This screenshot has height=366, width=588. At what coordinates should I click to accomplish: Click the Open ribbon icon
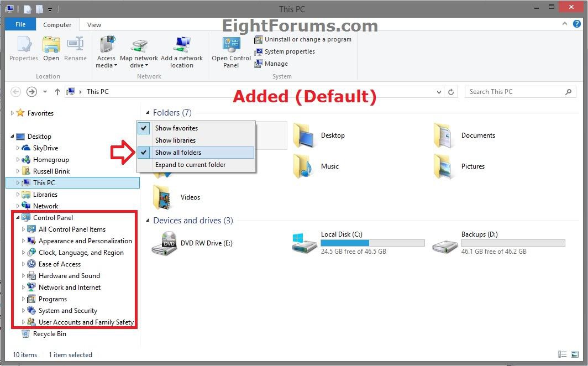click(x=51, y=49)
